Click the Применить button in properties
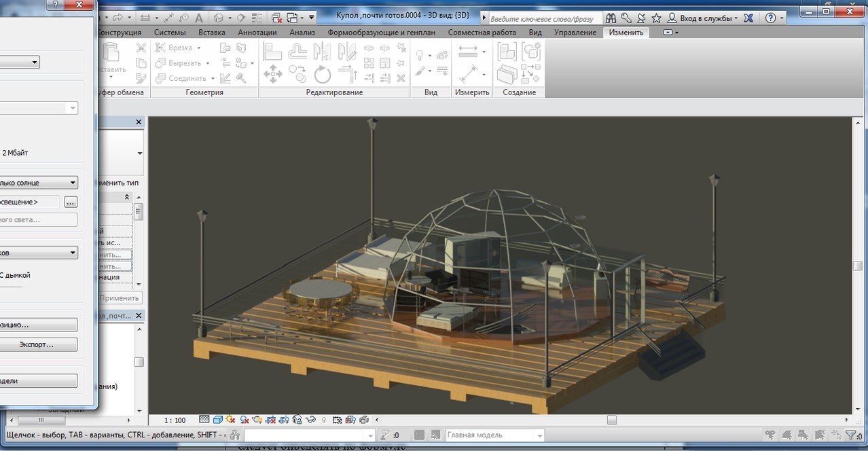 point(120,298)
